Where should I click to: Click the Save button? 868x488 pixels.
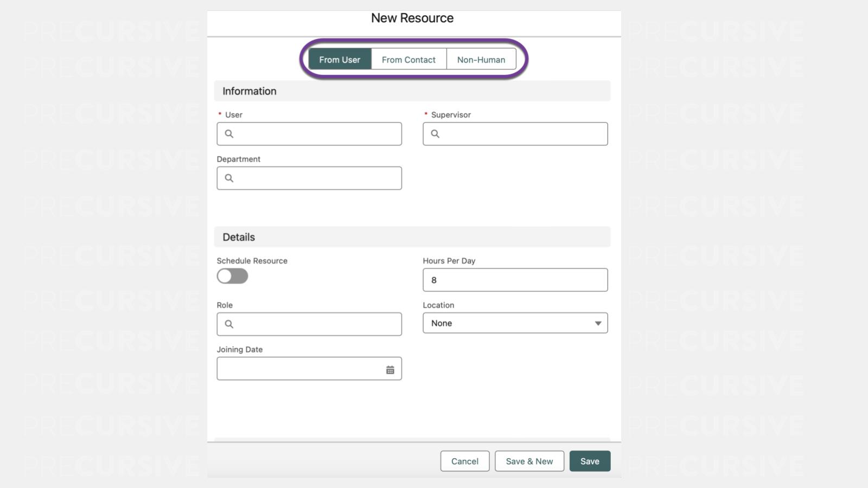pyautogui.click(x=590, y=461)
